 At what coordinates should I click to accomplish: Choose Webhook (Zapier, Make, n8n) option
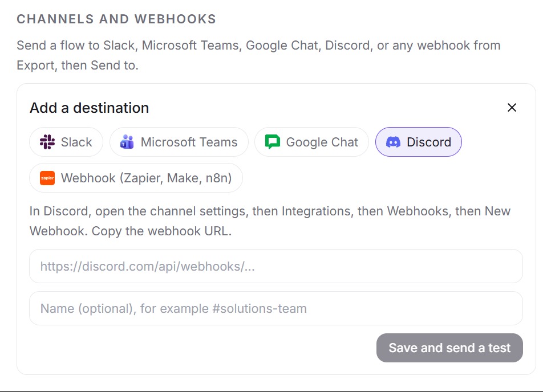(136, 178)
